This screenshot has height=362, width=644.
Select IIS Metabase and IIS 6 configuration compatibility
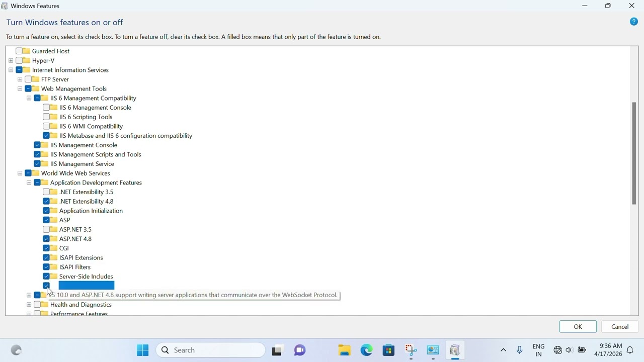point(126,136)
